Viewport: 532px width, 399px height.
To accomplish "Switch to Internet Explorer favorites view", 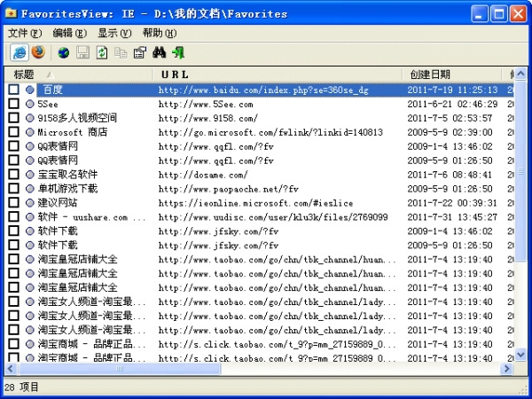I will (19, 52).
